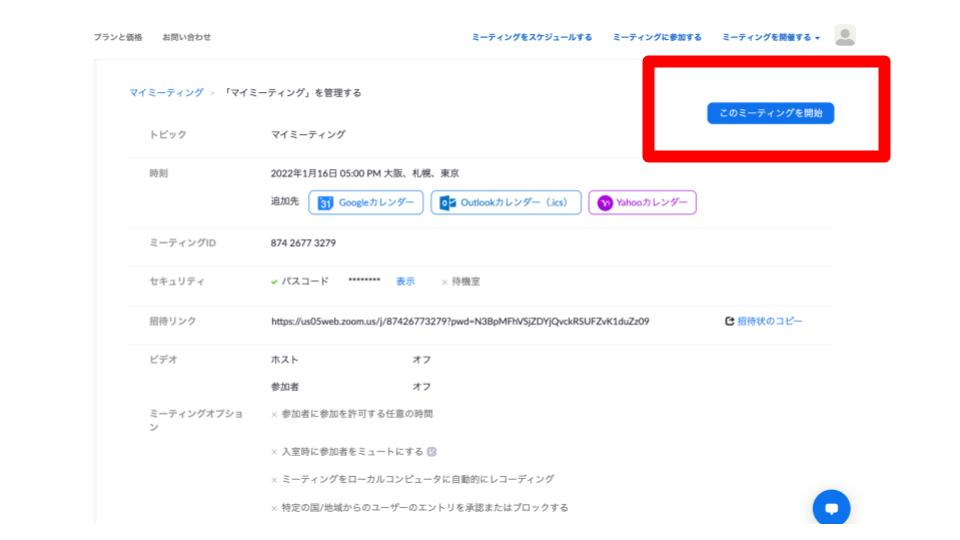This screenshot has height=540, width=960.
Task: Click the participant video オフ value
Action: (421, 387)
